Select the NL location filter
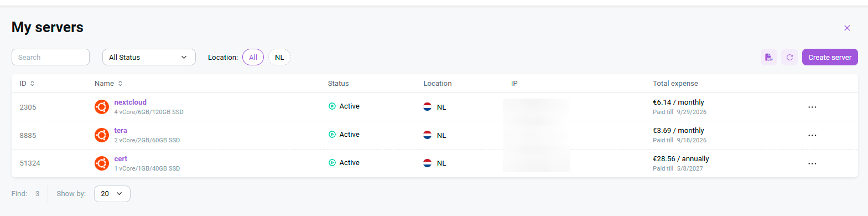The image size is (868, 216). coord(279,57)
